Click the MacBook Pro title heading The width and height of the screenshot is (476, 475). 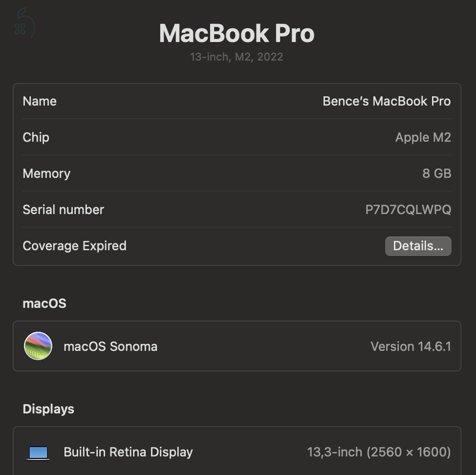coord(237,33)
